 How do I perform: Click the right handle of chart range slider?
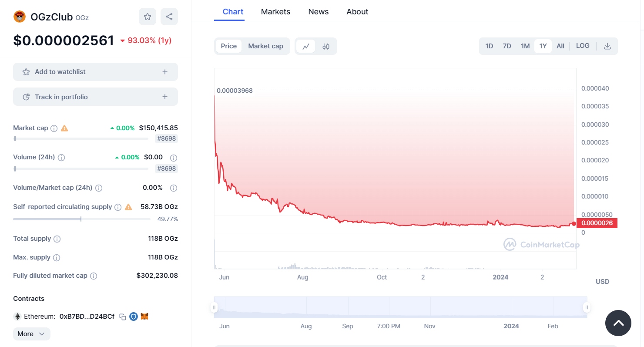(587, 307)
